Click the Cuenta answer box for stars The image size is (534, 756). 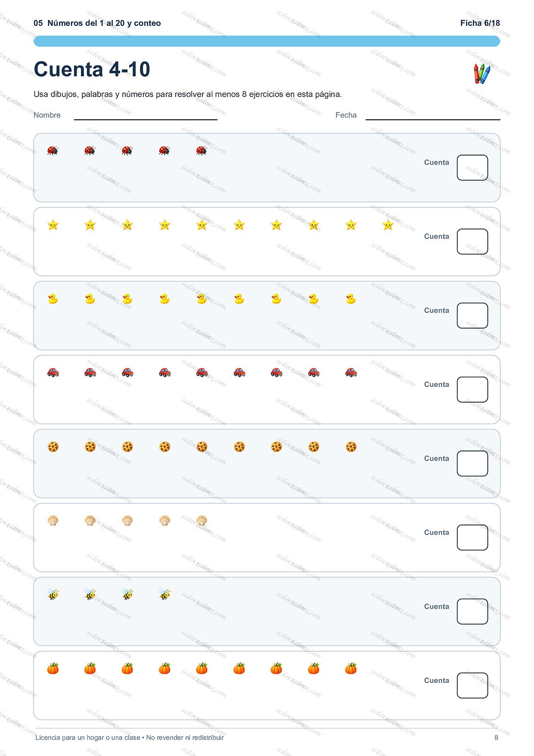[472, 241]
